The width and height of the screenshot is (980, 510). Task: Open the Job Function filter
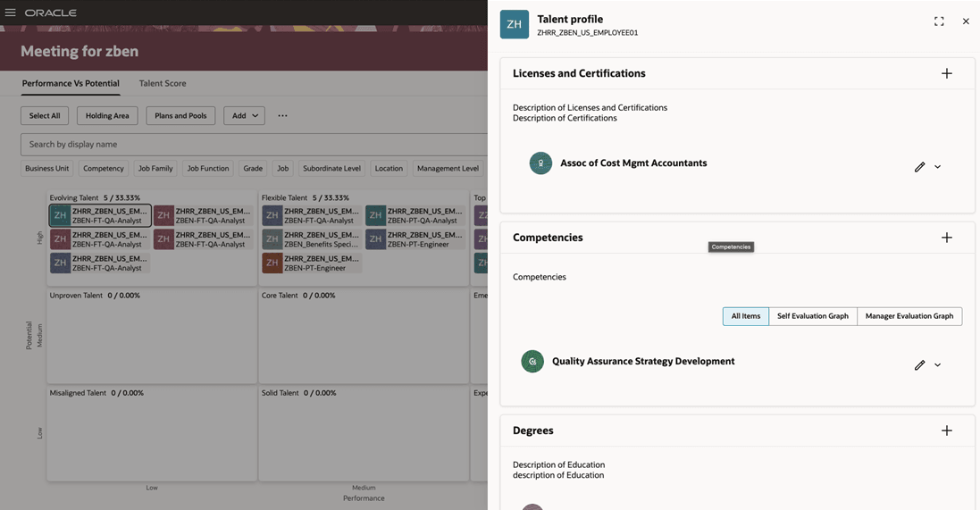point(208,168)
